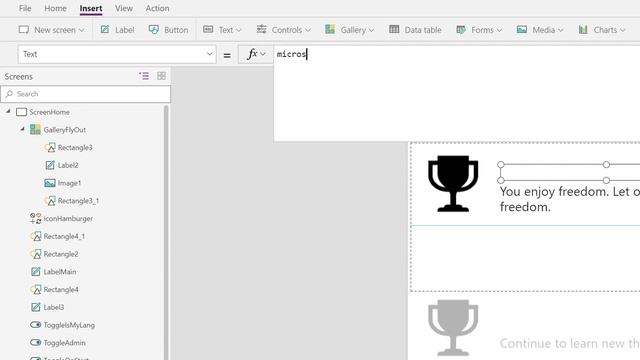Select Label2 in the tree
640x360 pixels.
coord(68,165)
